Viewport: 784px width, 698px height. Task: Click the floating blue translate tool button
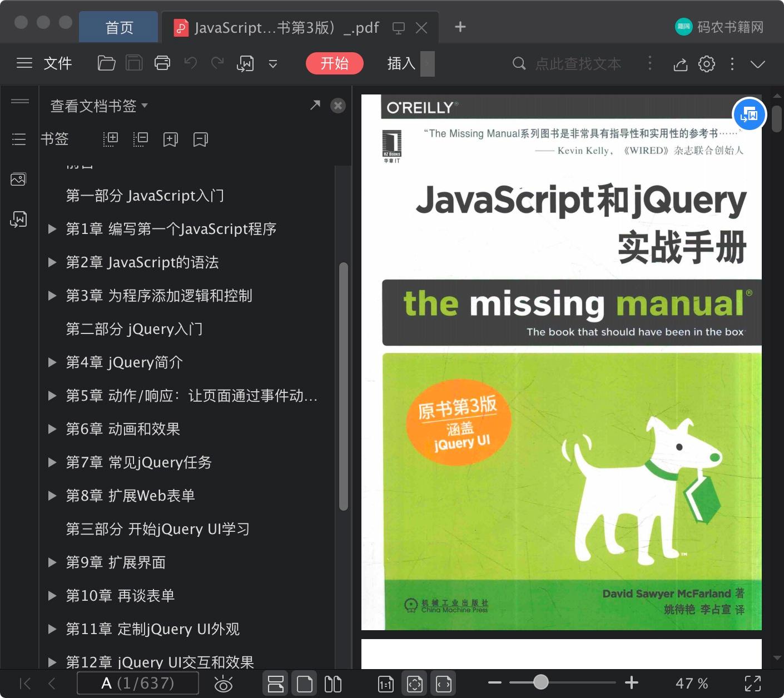point(750,114)
